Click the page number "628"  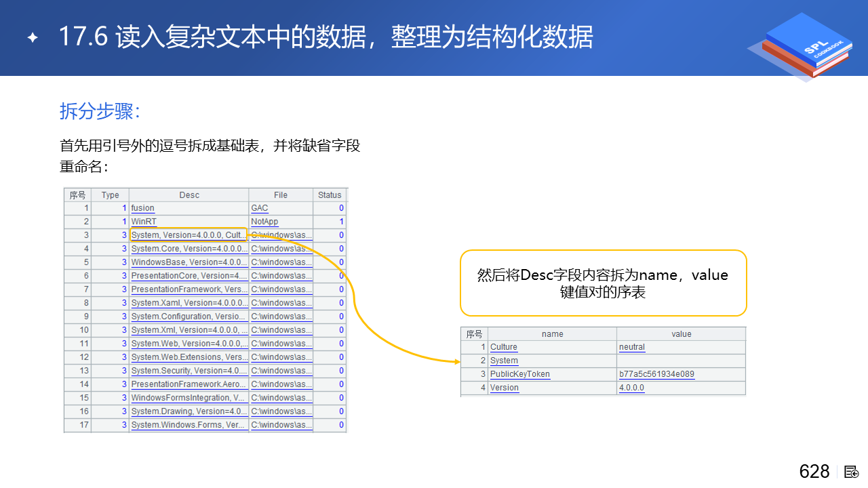(x=814, y=472)
